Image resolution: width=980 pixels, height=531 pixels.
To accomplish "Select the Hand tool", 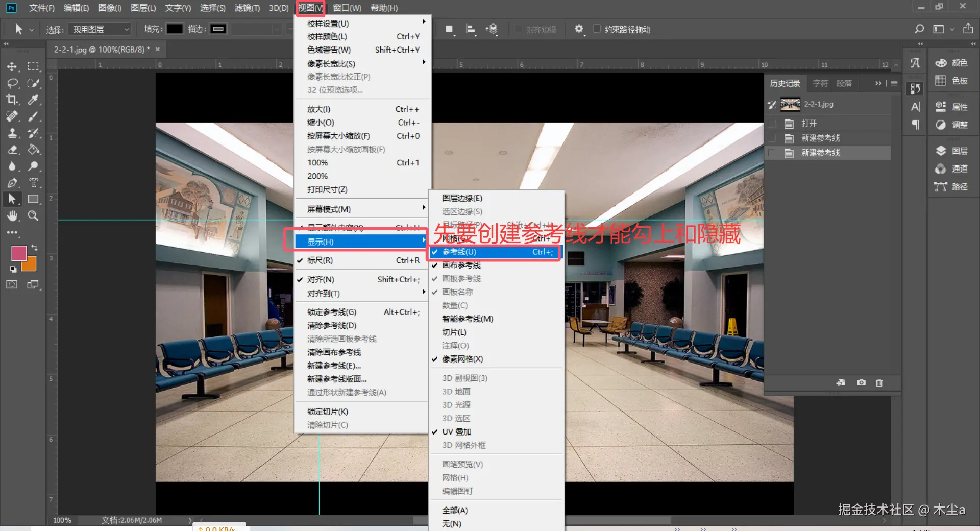I will point(12,216).
